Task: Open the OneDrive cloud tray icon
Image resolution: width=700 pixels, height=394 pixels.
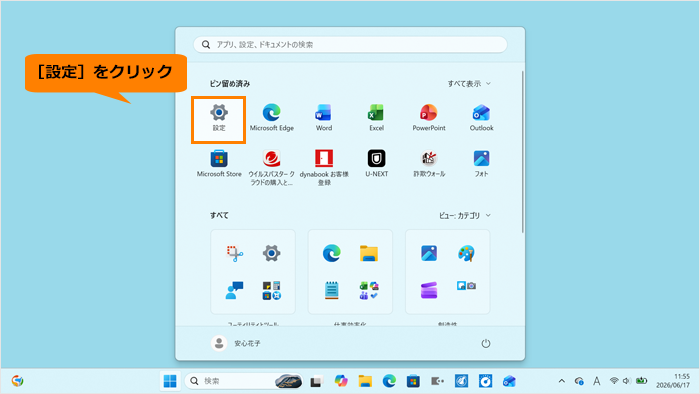Action: 579,381
